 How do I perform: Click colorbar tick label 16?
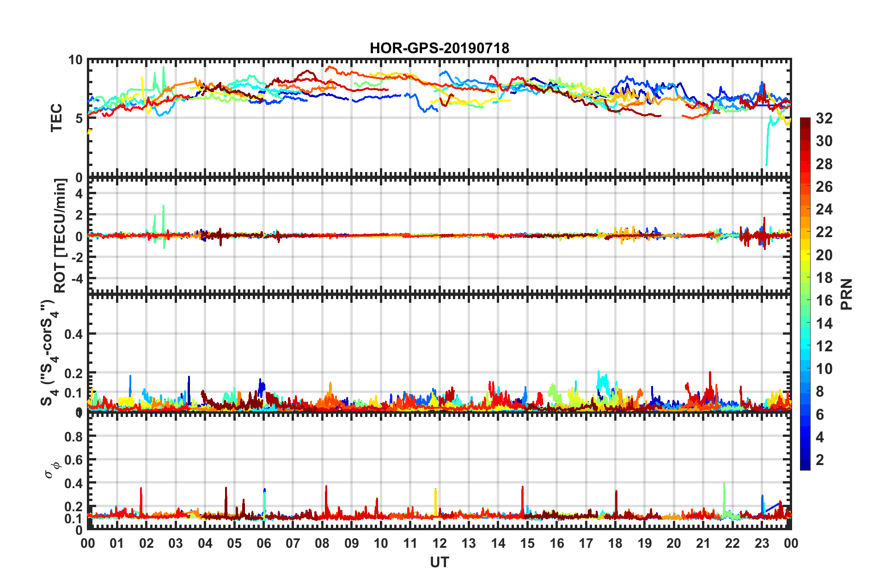click(x=824, y=300)
